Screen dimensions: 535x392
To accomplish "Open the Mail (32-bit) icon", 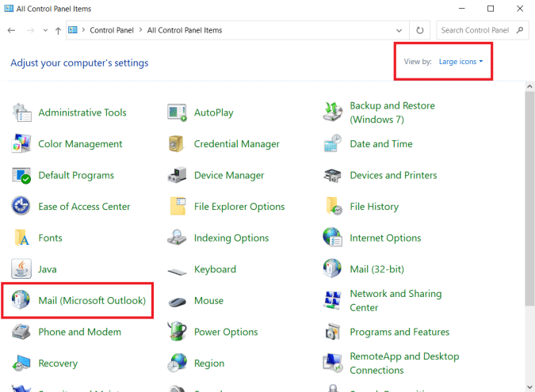I will 332,268.
